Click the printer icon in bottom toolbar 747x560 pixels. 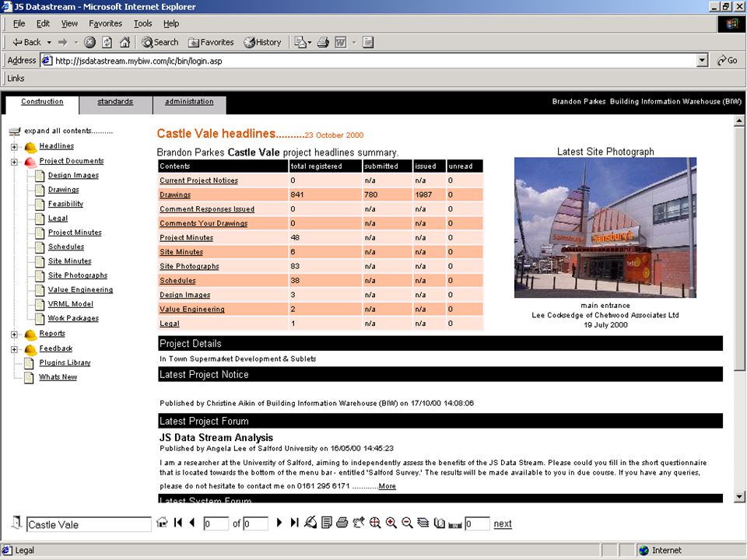click(x=342, y=523)
